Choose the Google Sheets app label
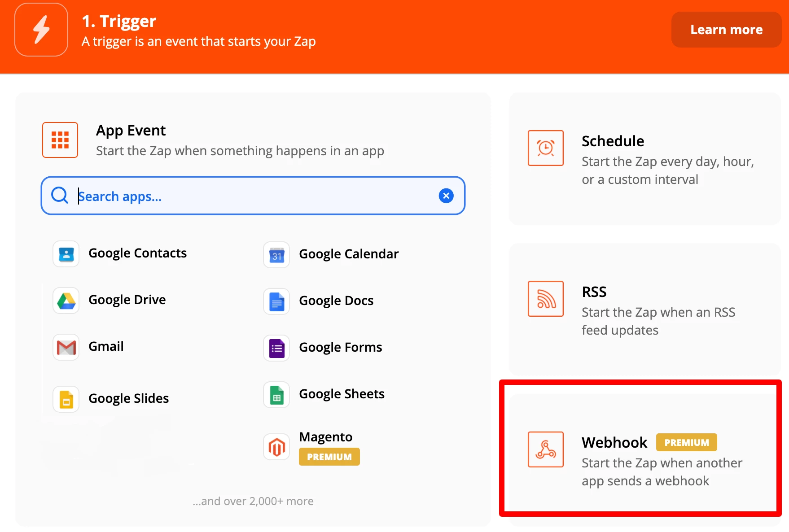This screenshot has height=532, width=789. pos(342,394)
